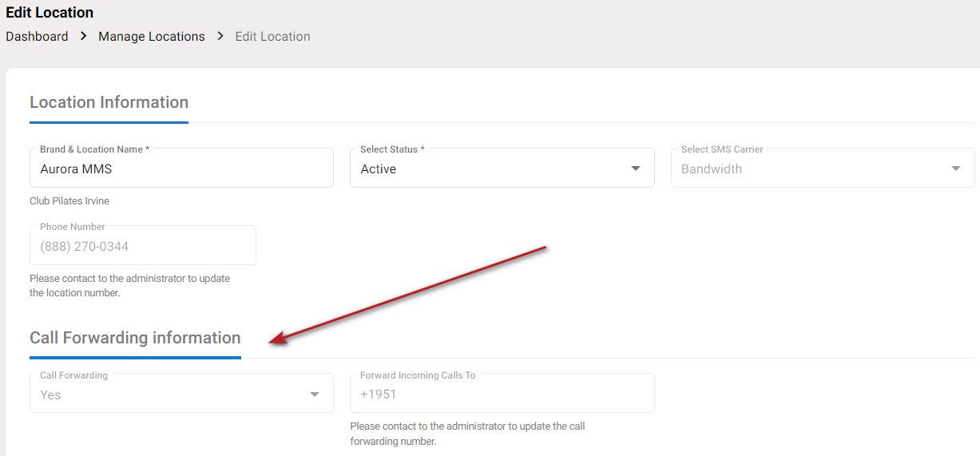Select the Call Forwarding information heading
980x456 pixels.
[x=135, y=338]
